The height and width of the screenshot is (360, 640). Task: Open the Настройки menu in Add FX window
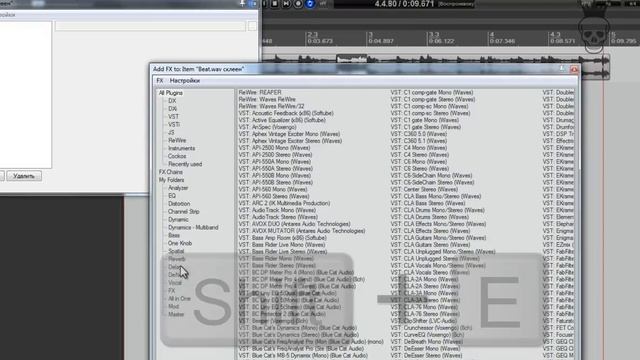[185, 81]
